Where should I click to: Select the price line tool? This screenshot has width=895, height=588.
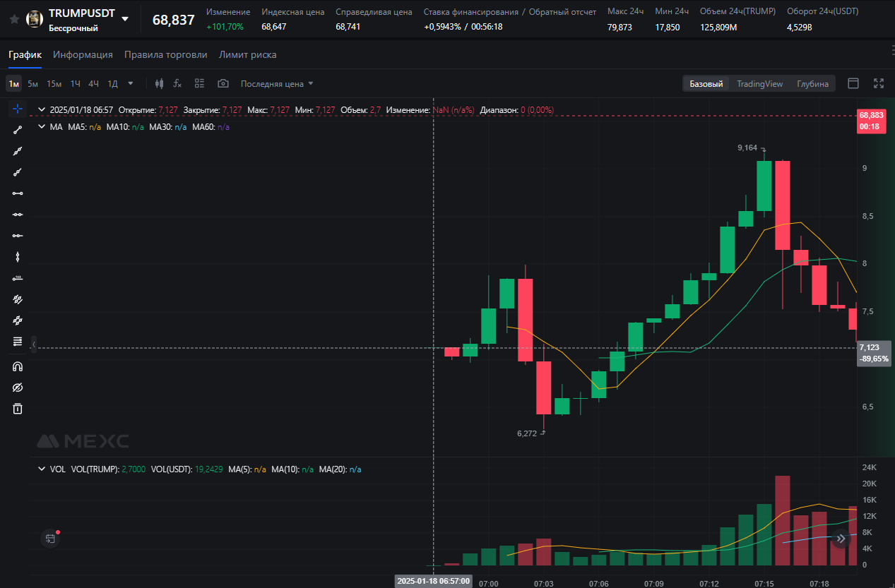click(x=18, y=278)
